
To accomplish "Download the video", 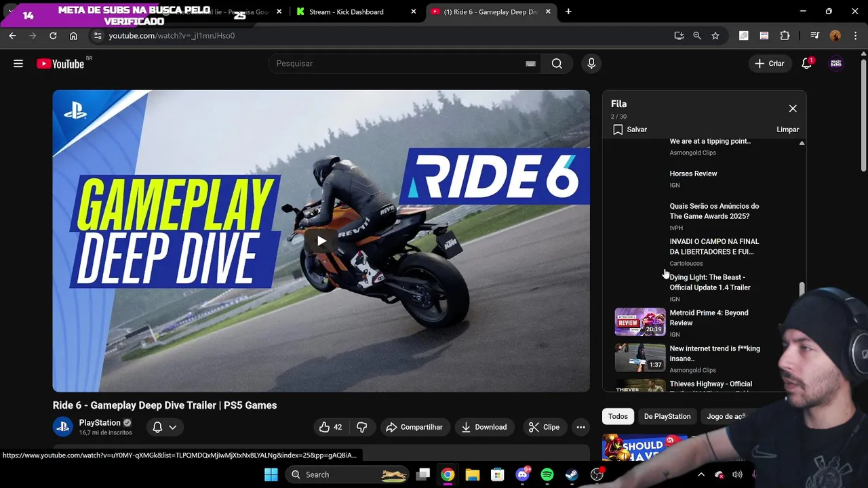I will [484, 427].
